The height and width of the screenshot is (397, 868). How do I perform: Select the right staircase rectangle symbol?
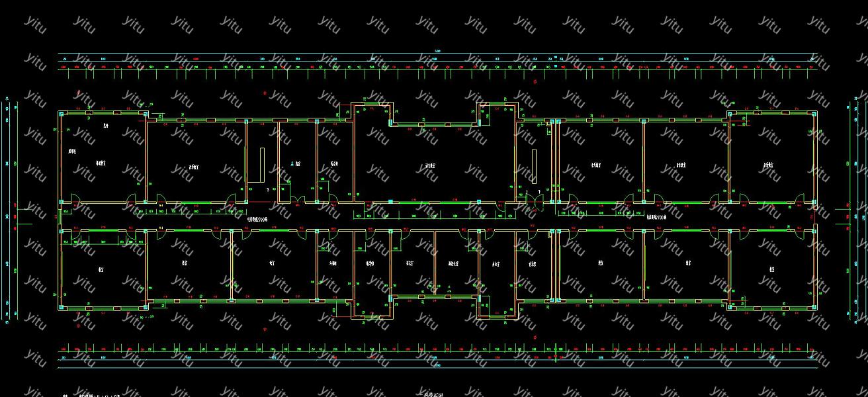click(x=534, y=166)
